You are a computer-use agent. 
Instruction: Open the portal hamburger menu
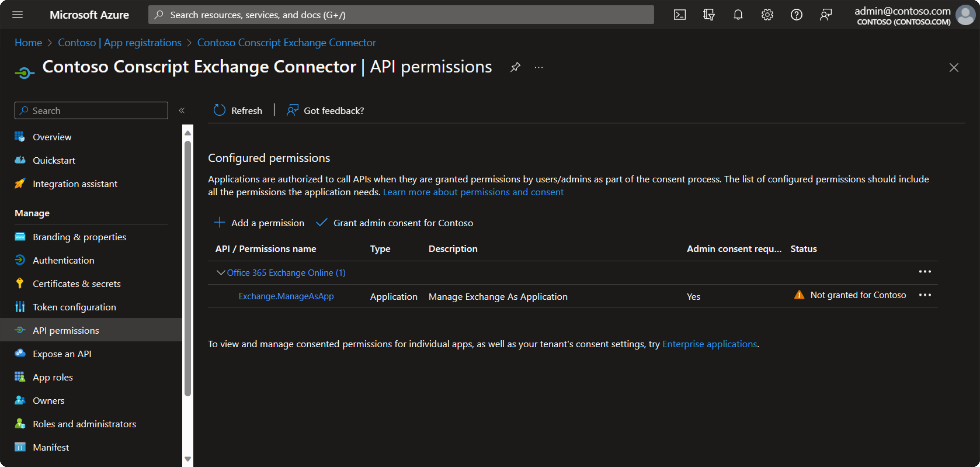[18, 15]
